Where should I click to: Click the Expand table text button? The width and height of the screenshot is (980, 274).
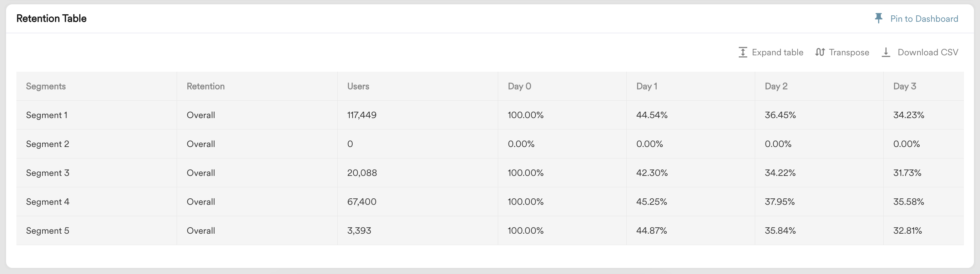778,52
